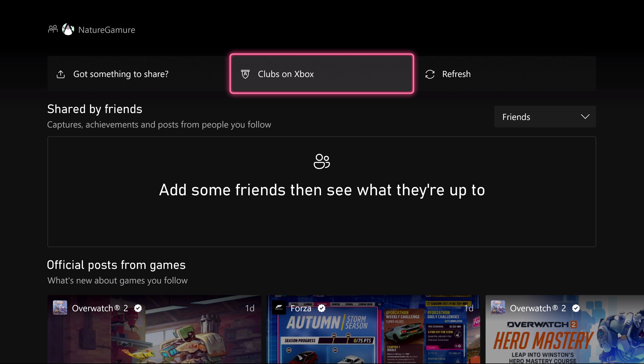The width and height of the screenshot is (644, 364).
Task: Open the friends list people icon
Action: point(53,29)
